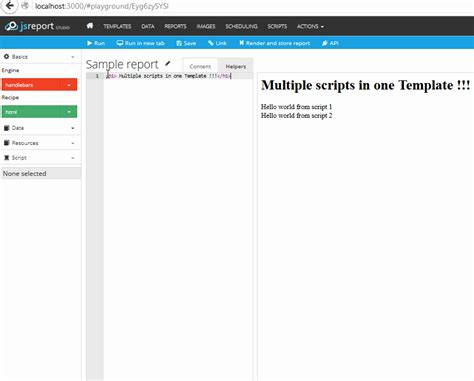Screen dimensions: 474x381
Task: Click the Basics gear icon
Action: (x=6, y=57)
